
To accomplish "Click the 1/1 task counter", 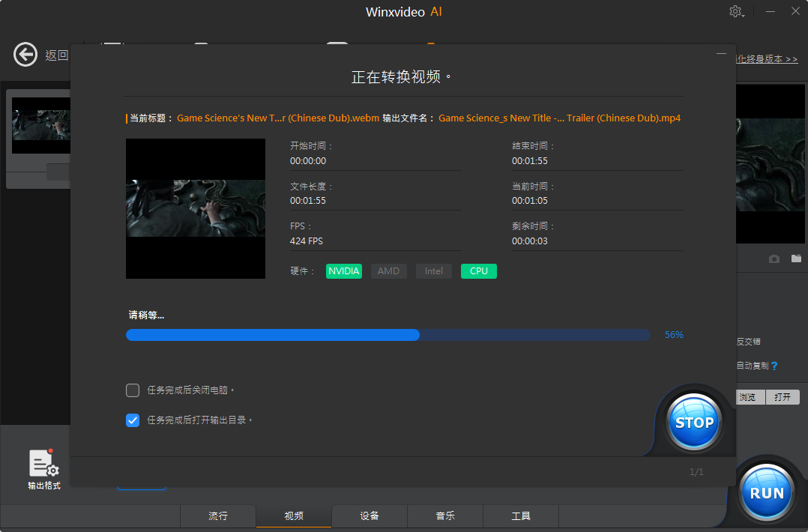I will tap(696, 472).
